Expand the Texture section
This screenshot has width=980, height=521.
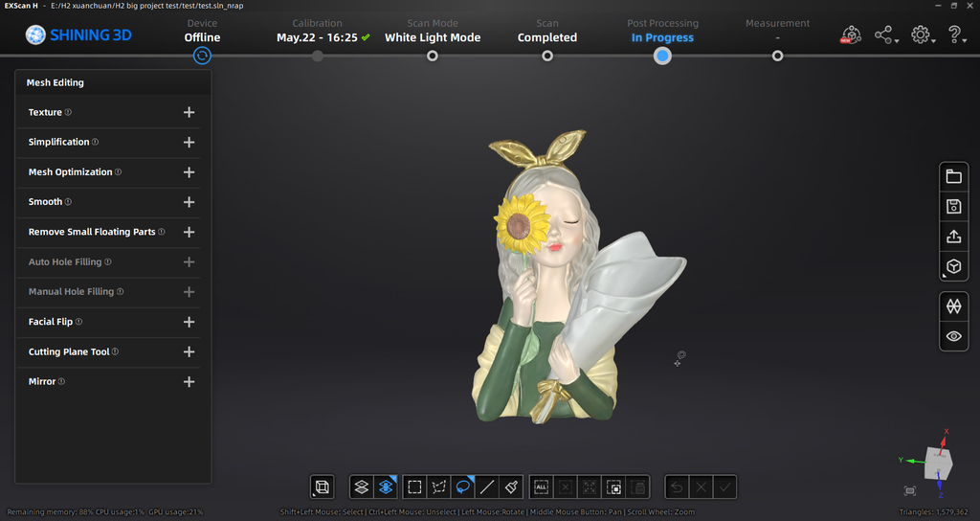coord(189,112)
